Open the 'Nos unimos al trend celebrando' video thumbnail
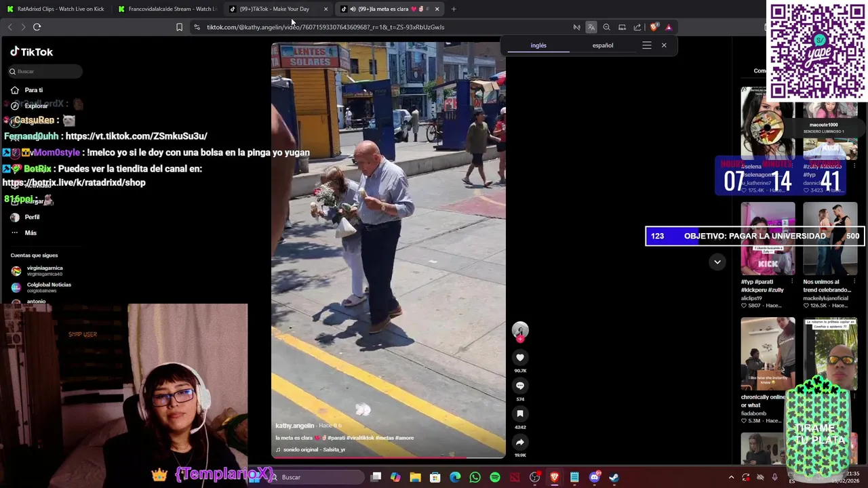 point(830,239)
